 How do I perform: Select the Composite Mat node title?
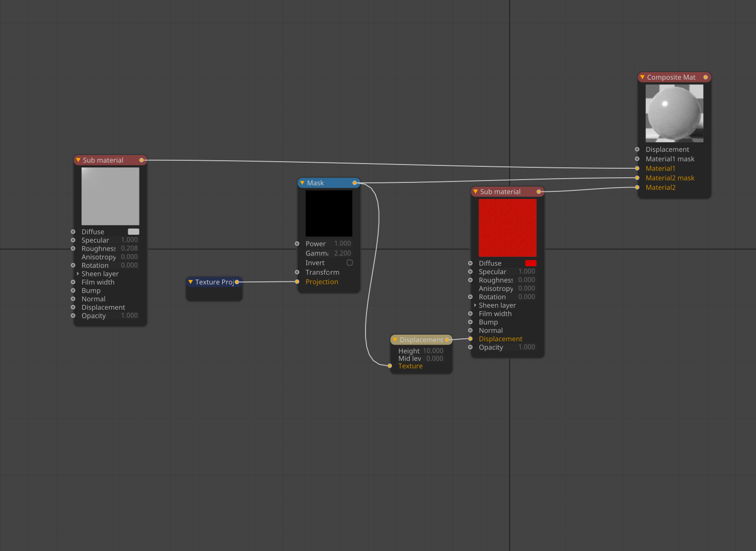pos(671,77)
